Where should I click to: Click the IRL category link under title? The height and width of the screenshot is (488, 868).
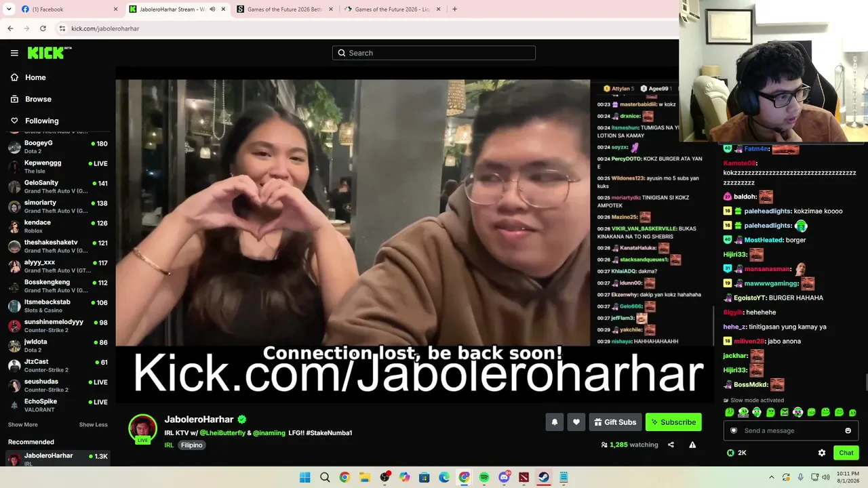click(x=169, y=445)
